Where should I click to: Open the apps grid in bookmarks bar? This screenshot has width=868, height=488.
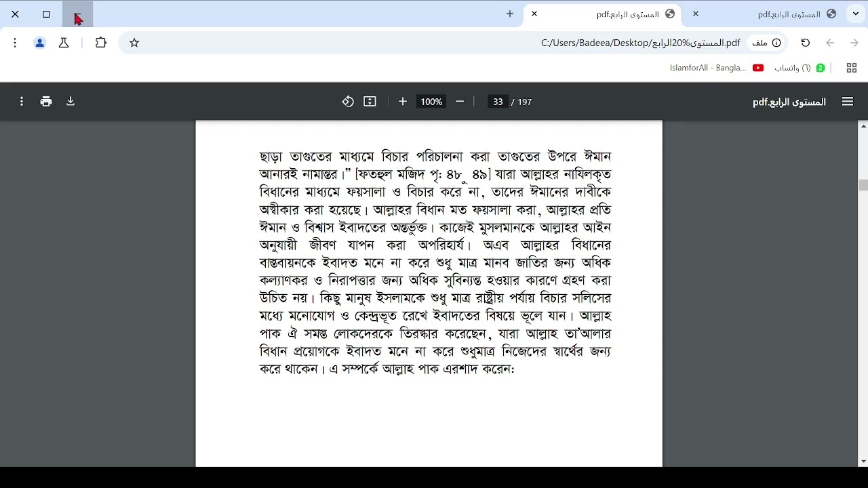pos(852,68)
